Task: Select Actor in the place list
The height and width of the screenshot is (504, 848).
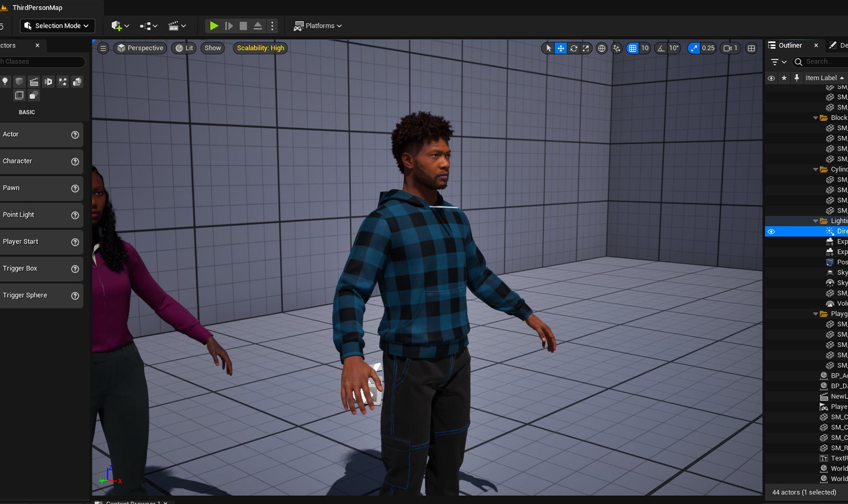Action: pyautogui.click(x=41, y=134)
